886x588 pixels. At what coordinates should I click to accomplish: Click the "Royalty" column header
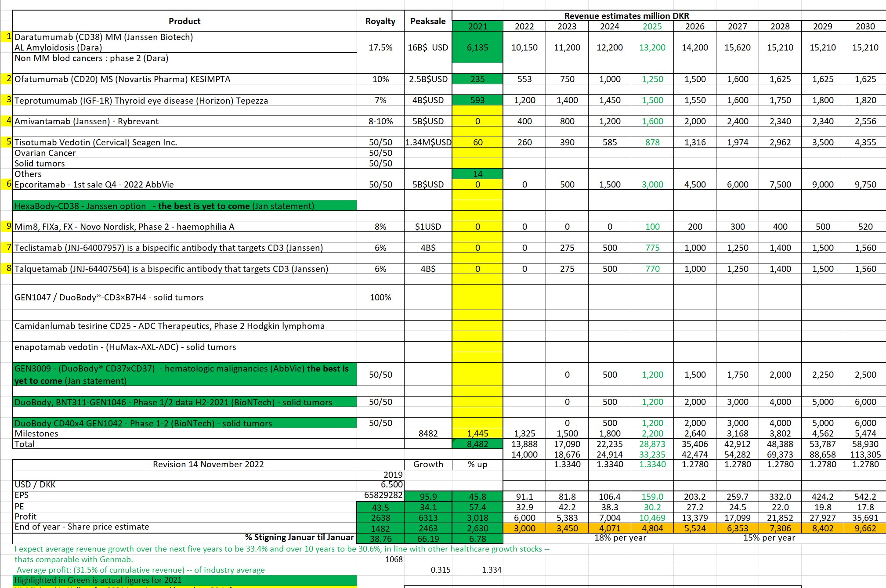click(x=380, y=21)
